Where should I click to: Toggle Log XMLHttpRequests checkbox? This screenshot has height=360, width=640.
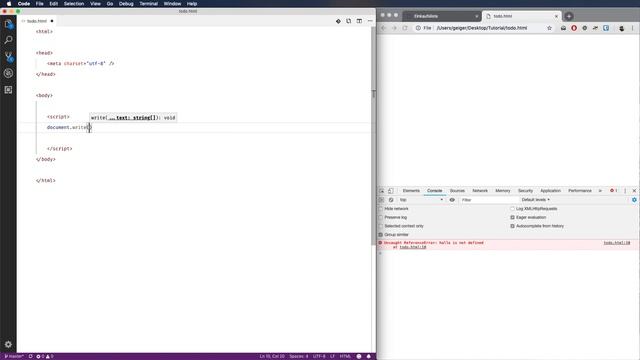512,209
